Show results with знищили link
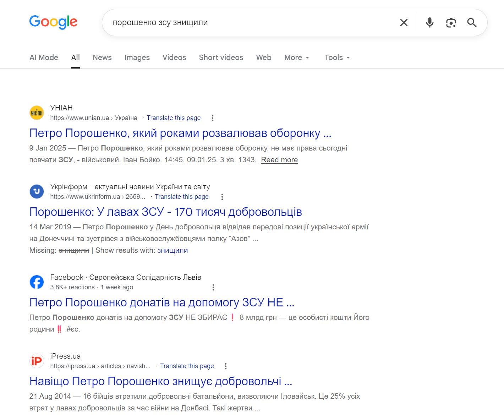The height and width of the screenshot is (420, 504). click(172, 250)
